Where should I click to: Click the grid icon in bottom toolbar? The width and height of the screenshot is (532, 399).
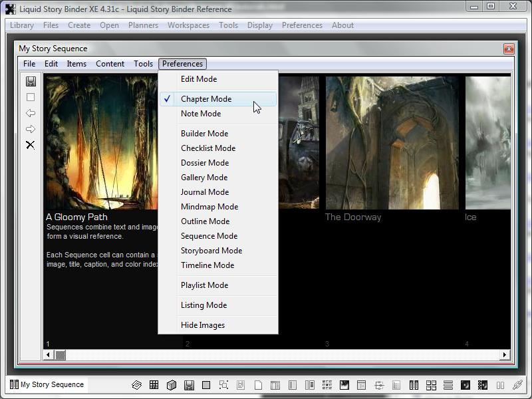pos(154,385)
